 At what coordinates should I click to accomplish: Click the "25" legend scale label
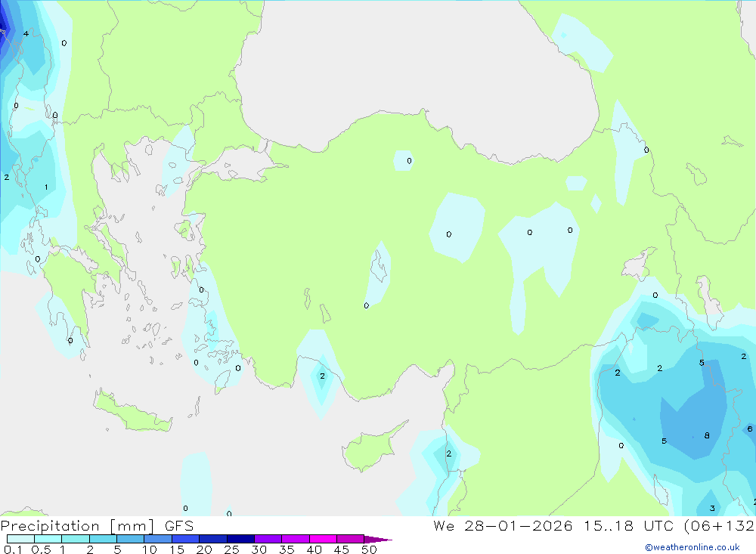[232, 549]
